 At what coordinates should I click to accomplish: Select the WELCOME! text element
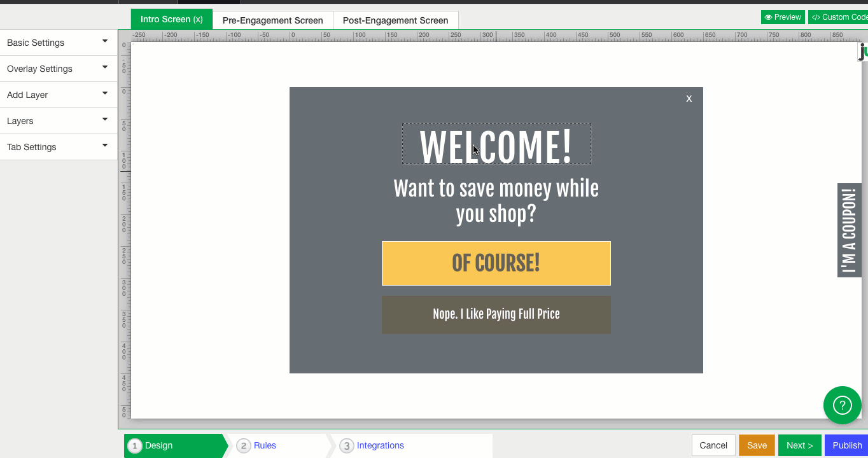tap(496, 144)
